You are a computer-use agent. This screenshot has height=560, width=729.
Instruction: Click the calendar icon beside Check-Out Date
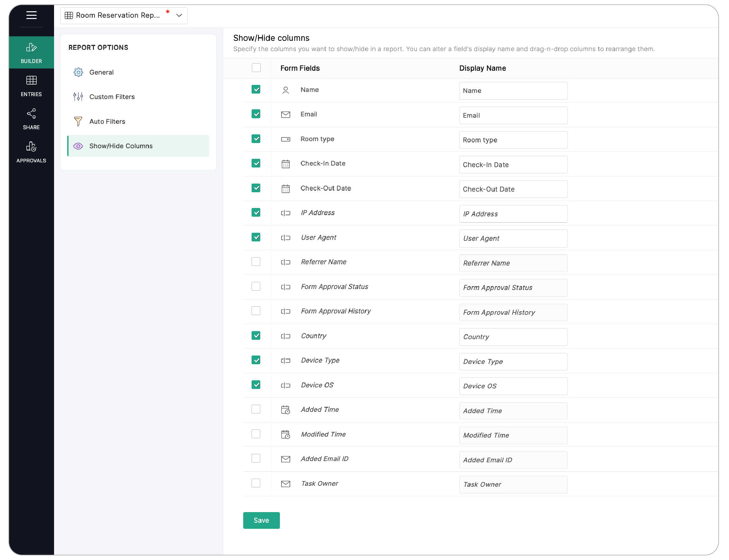pos(286,188)
